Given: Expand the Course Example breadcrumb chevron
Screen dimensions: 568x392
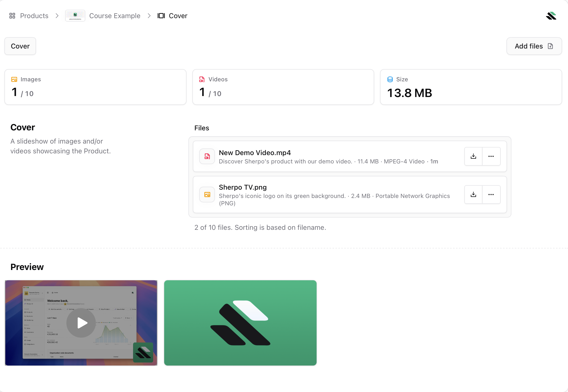Looking at the screenshot, I should click(x=149, y=15).
